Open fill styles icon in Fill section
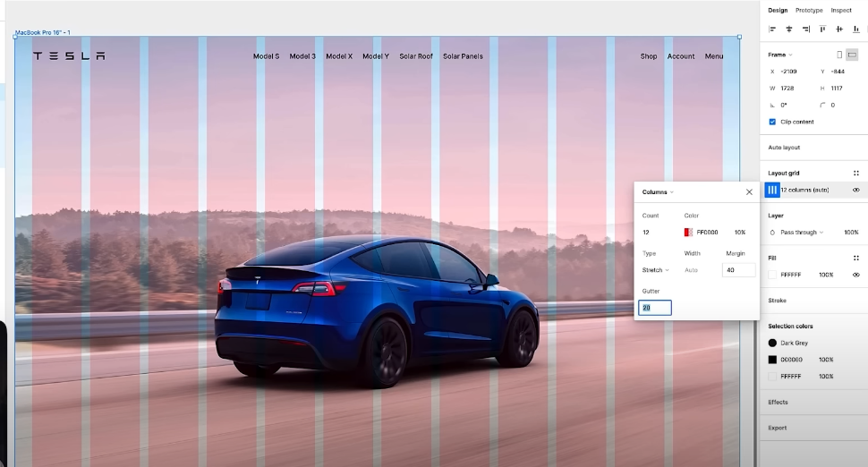This screenshot has height=467, width=868. click(x=856, y=258)
